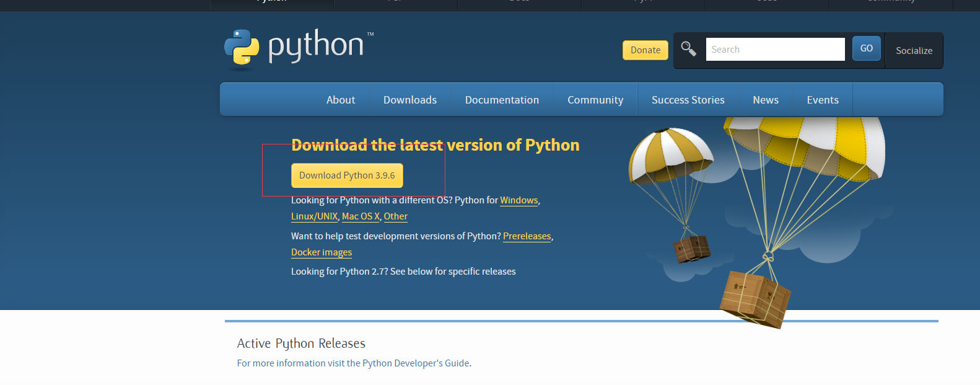The height and width of the screenshot is (385, 980).
Task: Go to the News section
Action: pyautogui.click(x=766, y=100)
